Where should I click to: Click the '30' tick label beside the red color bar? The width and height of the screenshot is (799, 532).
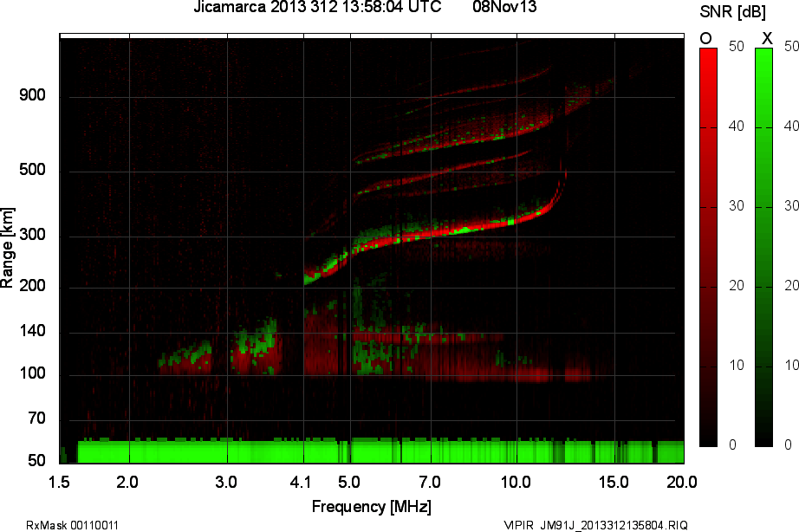(x=737, y=206)
